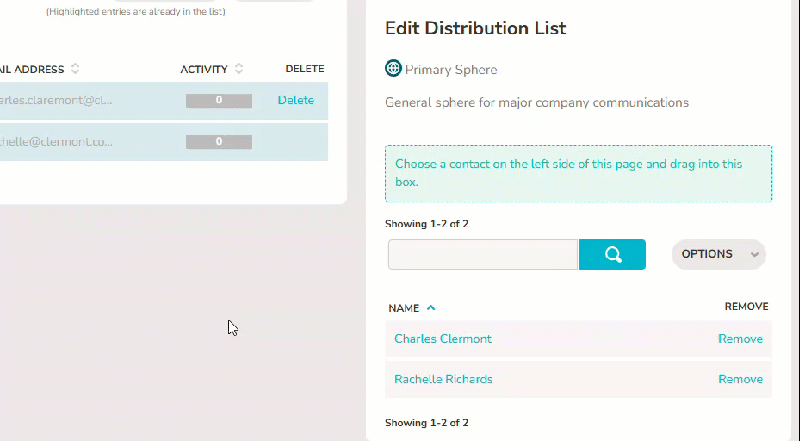This screenshot has height=441, width=800.
Task: Open the Options dropdown
Action: [x=718, y=254]
